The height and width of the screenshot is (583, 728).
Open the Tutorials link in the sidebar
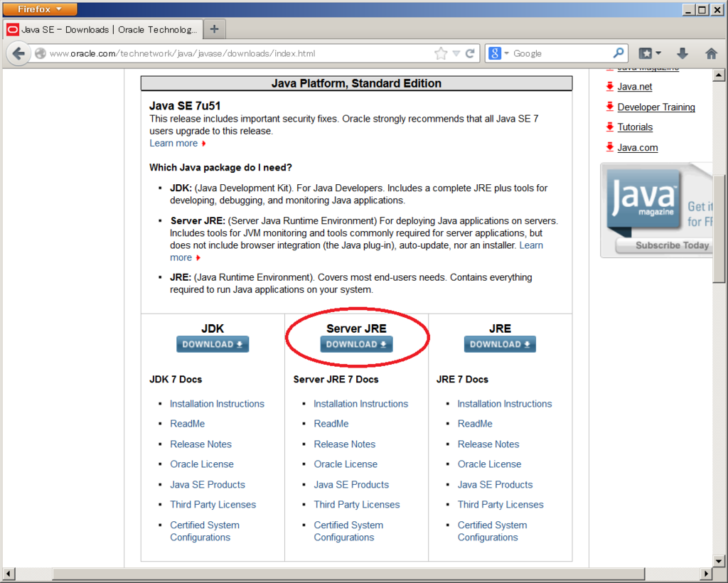point(636,127)
